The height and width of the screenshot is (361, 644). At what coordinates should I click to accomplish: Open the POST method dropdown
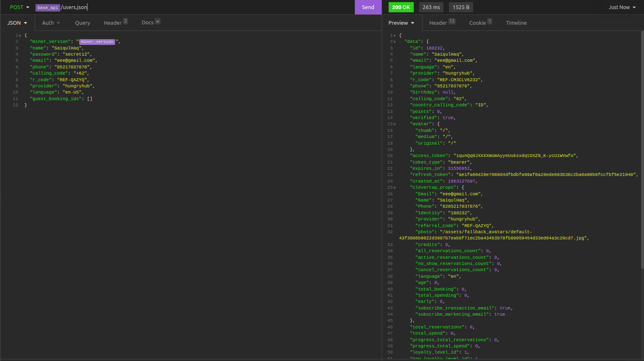click(x=19, y=7)
